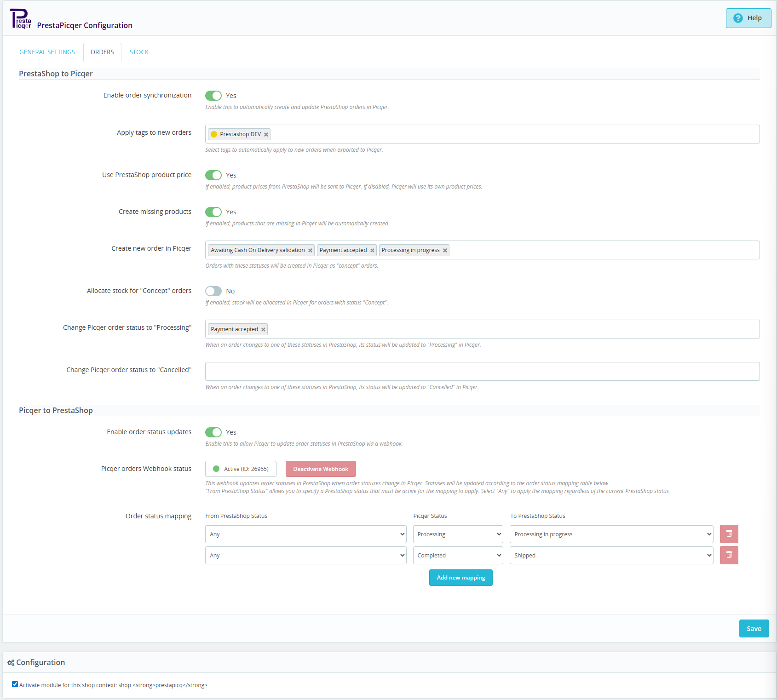777x700 pixels.
Task: Add a new order status mapping
Action: (460, 578)
